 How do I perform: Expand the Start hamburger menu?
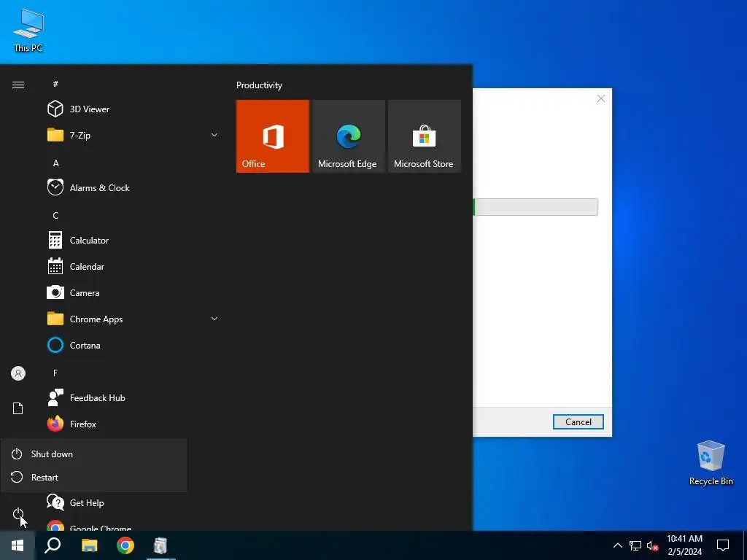coord(18,85)
